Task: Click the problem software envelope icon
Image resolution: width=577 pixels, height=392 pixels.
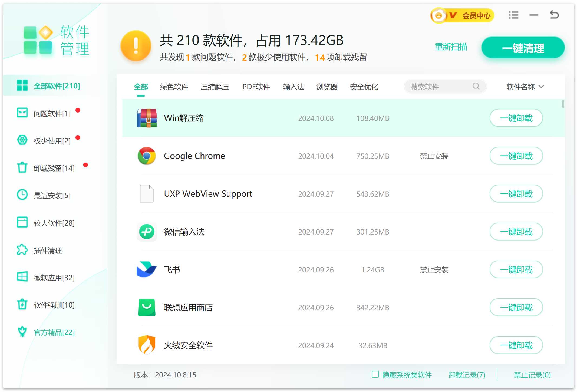Action: [22, 113]
